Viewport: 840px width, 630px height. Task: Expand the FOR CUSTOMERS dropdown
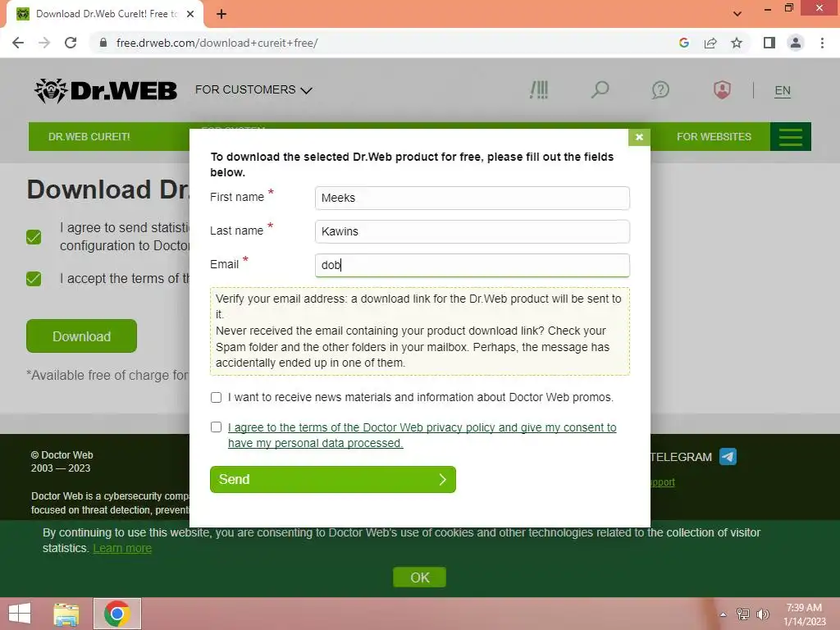point(253,90)
